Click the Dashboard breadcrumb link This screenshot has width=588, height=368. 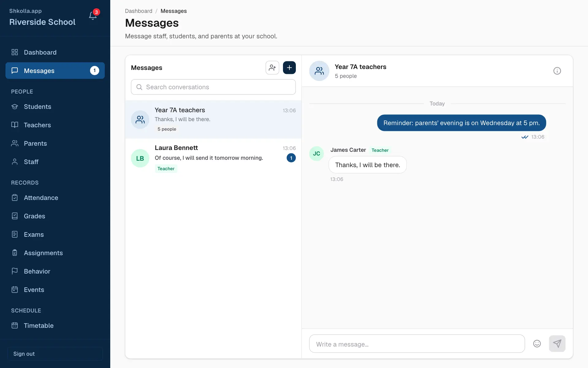pyautogui.click(x=138, y=11)
